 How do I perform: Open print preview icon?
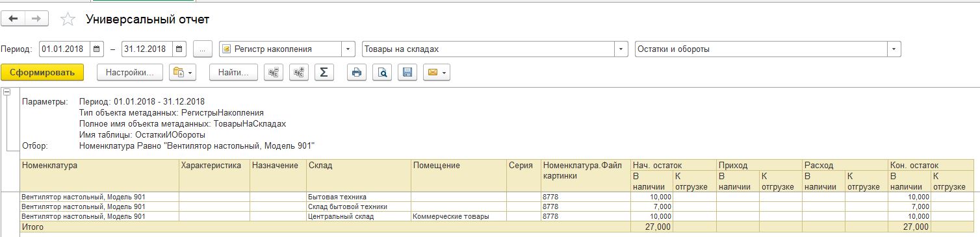383,73
